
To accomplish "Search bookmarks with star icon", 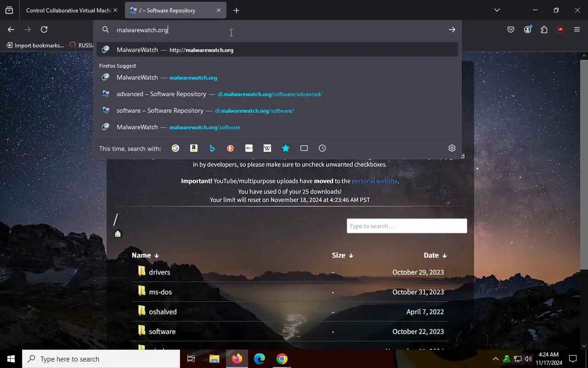I will click(286, 148).
